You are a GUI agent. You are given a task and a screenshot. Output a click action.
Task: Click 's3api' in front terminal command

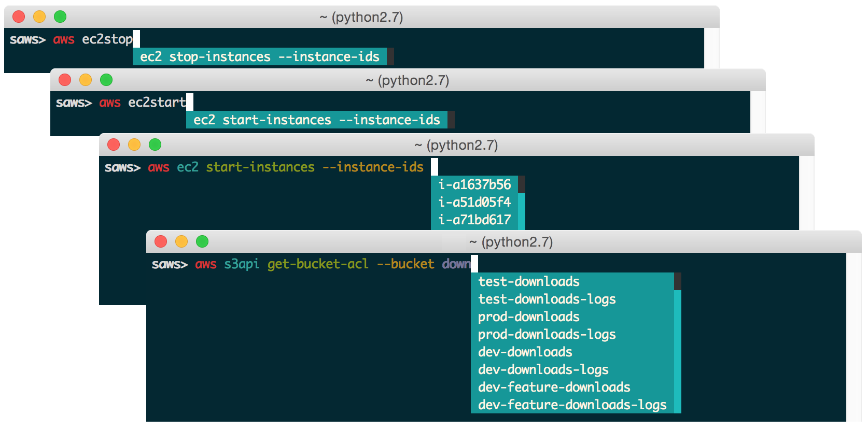242,264
